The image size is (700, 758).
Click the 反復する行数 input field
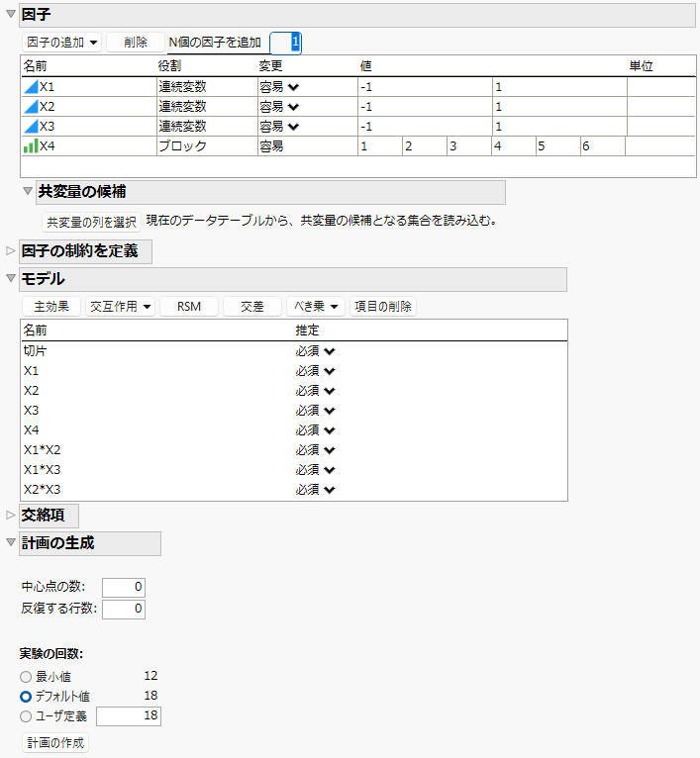124,609
